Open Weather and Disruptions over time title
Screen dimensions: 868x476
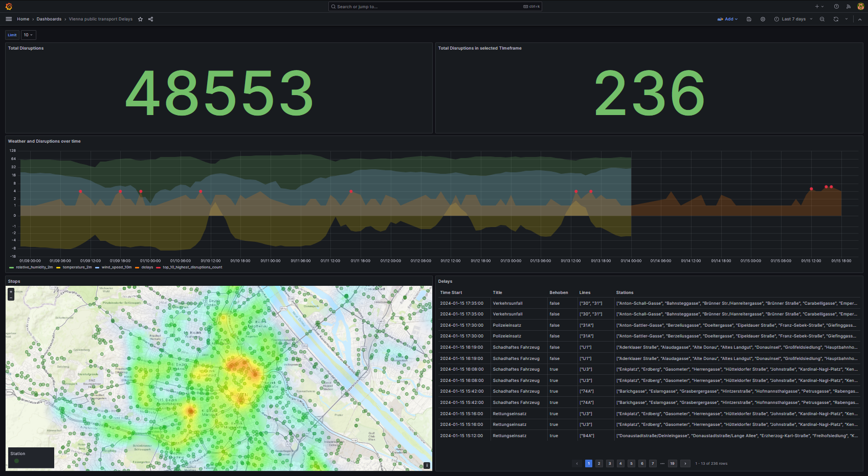point(44,141)
